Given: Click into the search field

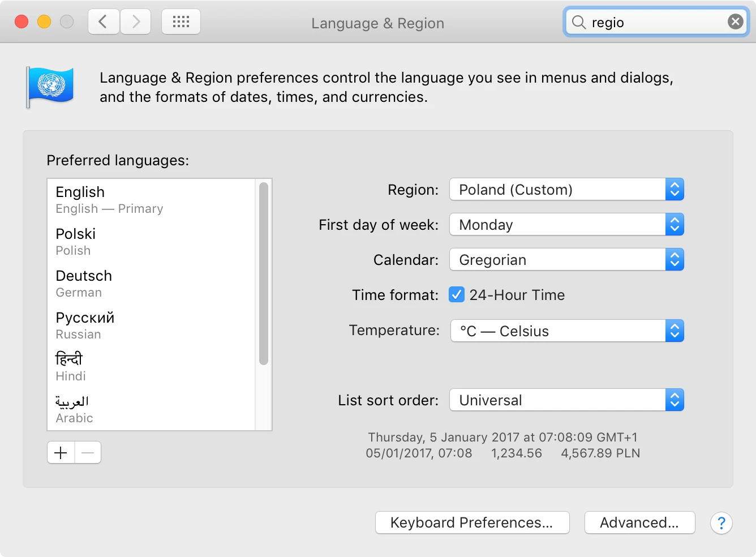Looking at the screenshot, I should 656,23.
